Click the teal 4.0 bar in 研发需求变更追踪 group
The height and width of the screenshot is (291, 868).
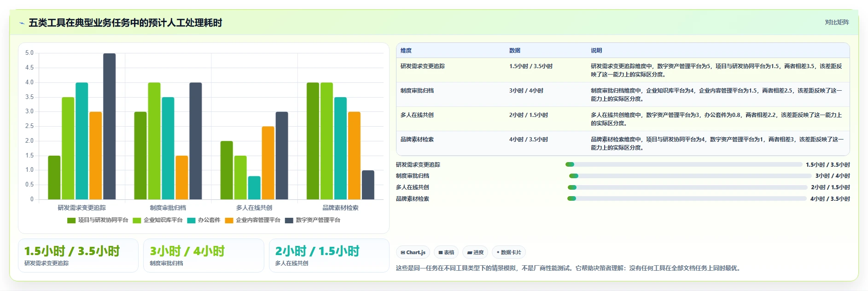pyautogui.click(x=82, y=141)
